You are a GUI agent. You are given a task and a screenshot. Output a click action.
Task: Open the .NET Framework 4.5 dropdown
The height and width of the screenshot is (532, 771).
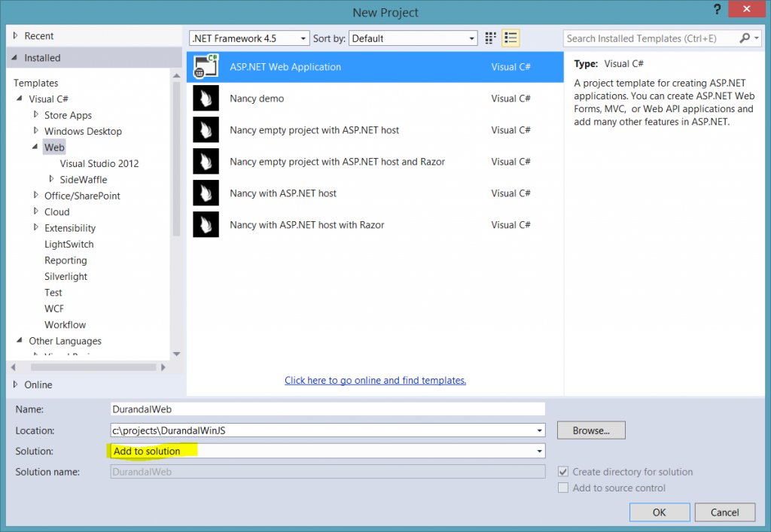coord(303,38)
